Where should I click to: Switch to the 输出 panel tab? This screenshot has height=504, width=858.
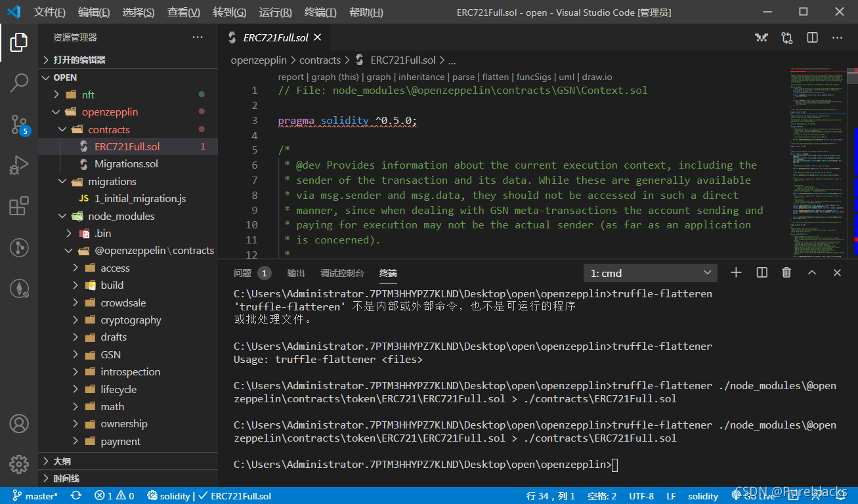point(296,273)
